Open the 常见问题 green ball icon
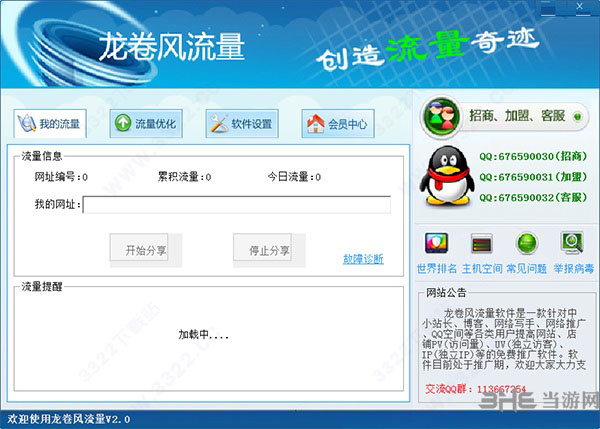600x429 pixels. click(527, 243)
